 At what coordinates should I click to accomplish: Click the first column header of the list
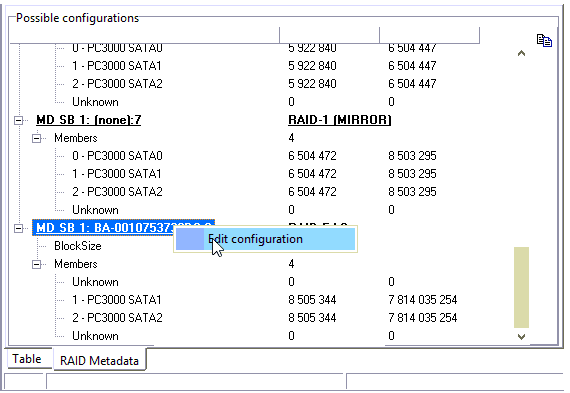pos(144,35)
